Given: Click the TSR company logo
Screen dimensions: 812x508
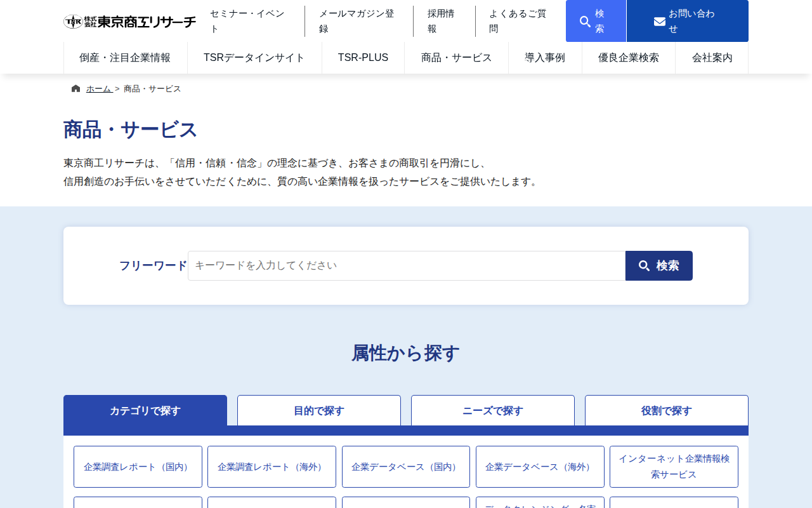Looking at the screenshot, I should tap(129, 20).
